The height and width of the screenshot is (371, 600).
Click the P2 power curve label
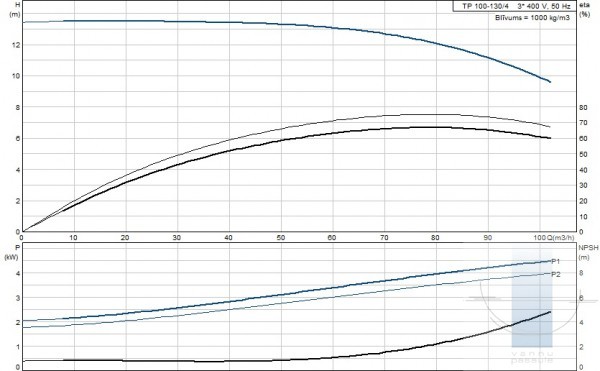pos(556,274)
